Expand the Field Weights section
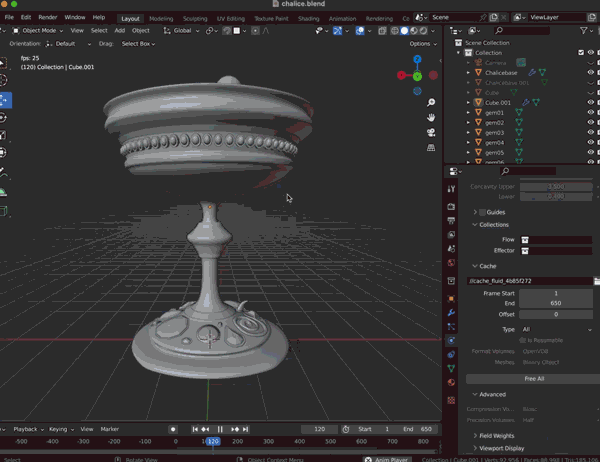The height and width of the screenshot is (462, 600). 494,436
